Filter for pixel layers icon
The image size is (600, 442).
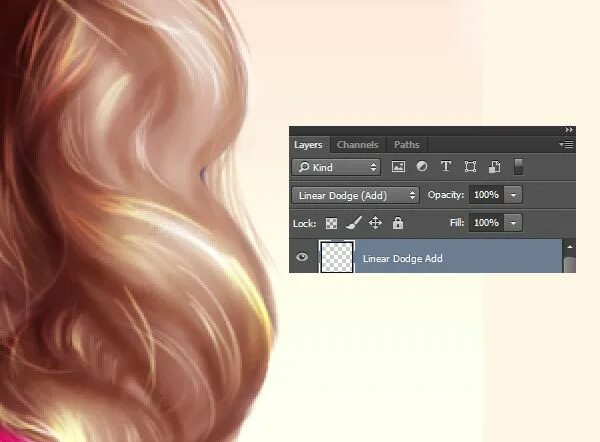pyautogui.click(x=398, y=167)
